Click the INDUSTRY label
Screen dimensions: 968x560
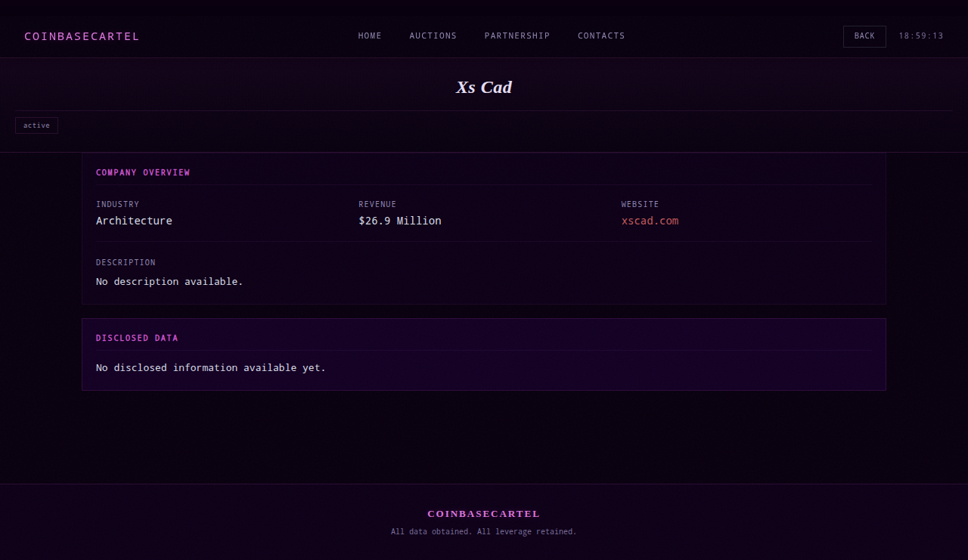117,204
